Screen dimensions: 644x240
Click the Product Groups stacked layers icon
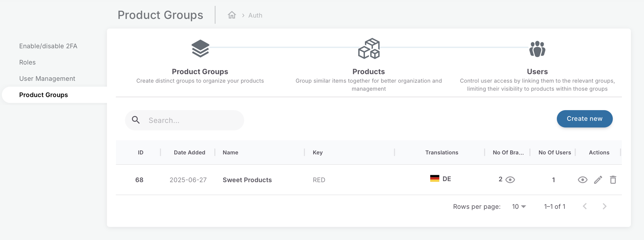[200, 48]
